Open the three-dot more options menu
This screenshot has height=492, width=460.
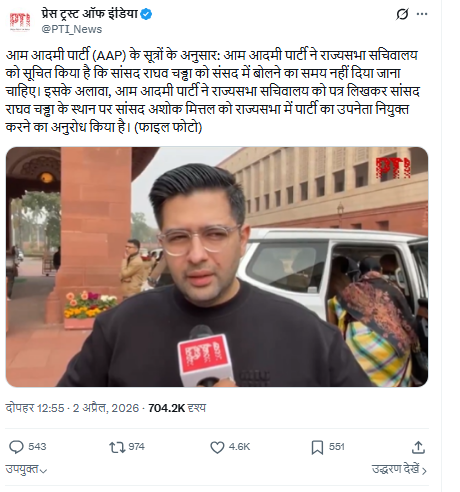coord(422,14)
